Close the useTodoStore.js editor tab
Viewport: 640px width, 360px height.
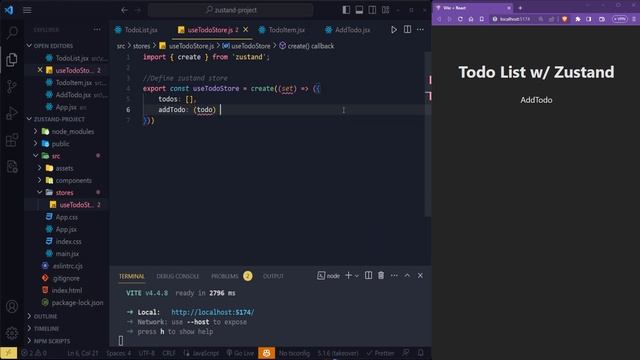pos(245,30)
